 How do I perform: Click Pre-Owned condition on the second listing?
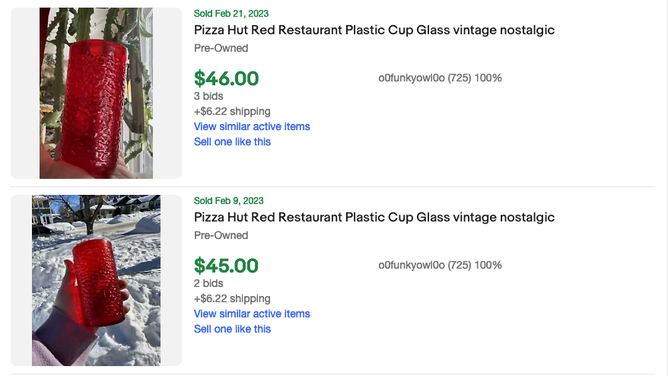click(x=221, y=235)
